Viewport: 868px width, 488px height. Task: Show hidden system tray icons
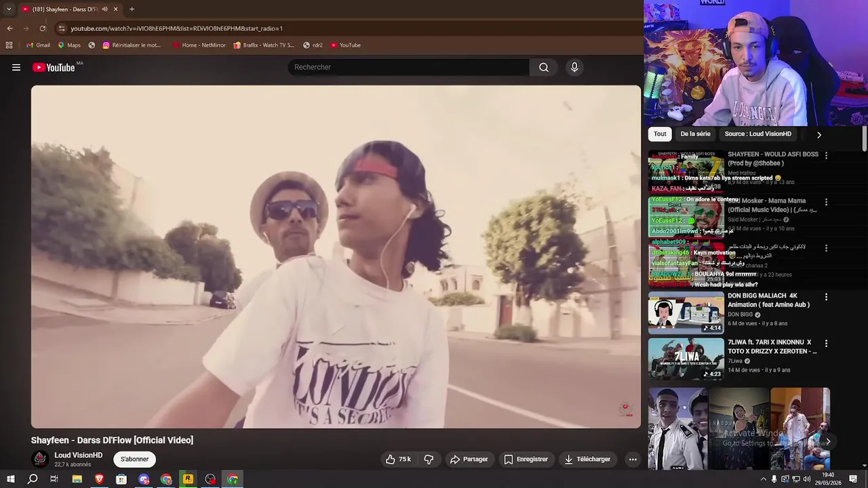point(763,479)
